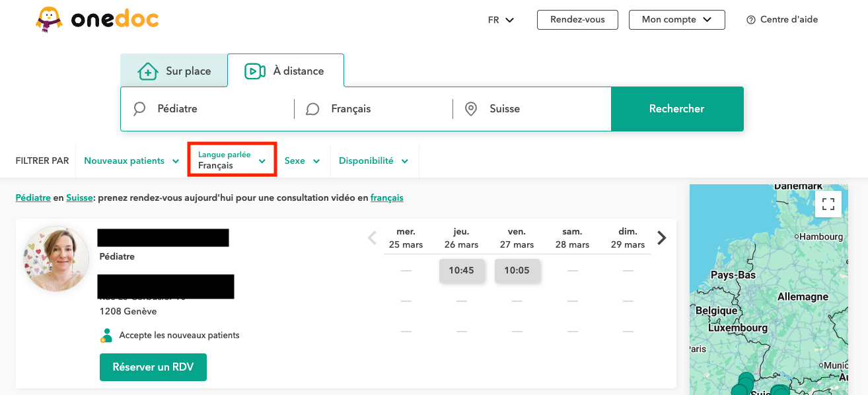
Task: Open the Langue parlée filter dropdown
Action: (232, 160)
